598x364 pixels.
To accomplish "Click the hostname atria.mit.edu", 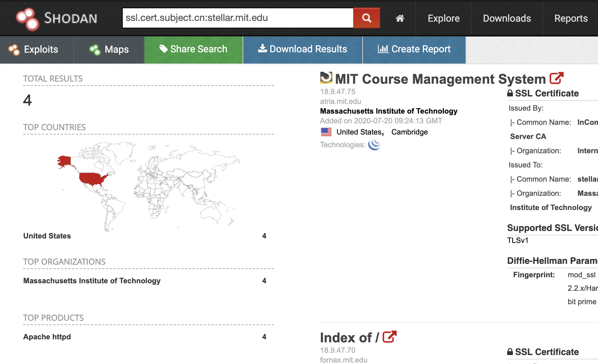I will [x=341, y=101].
